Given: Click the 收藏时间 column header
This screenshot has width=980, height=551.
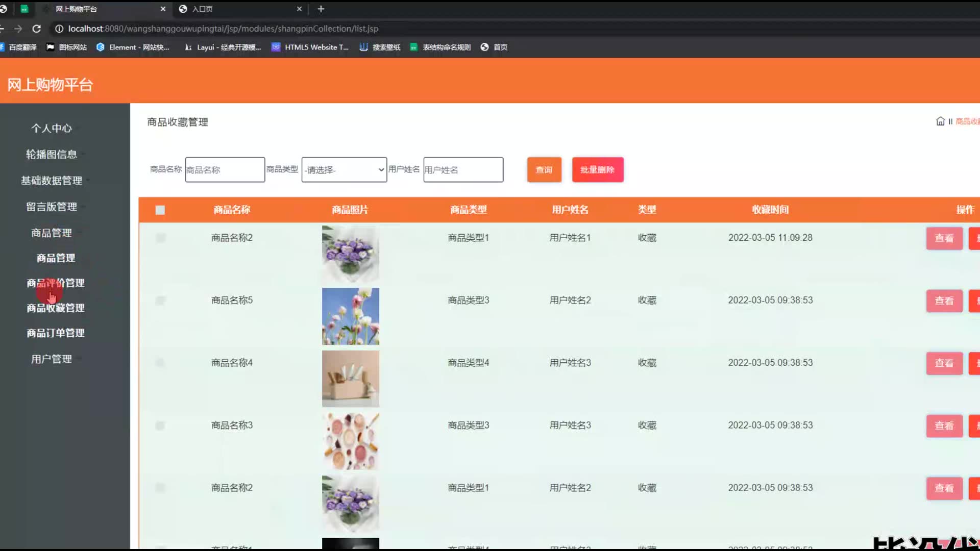Looking at the screenshot, I should (x=770, y=210).
